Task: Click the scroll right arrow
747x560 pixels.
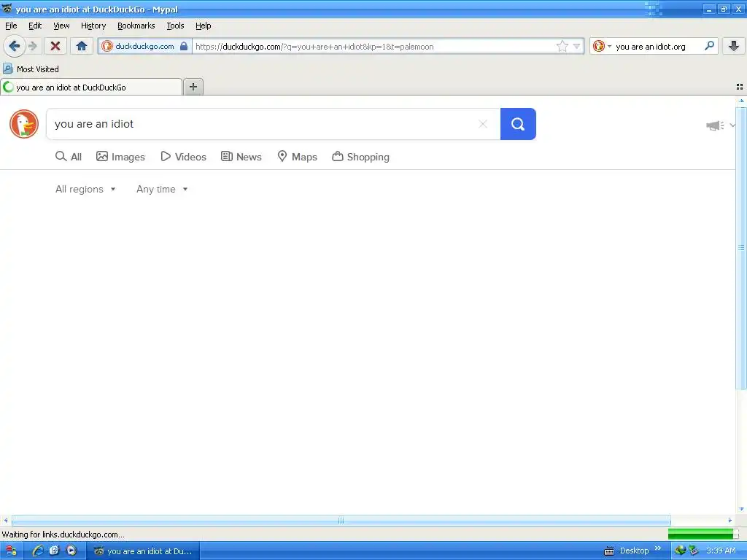Action: pyautogui.click(x=729, y=521)
